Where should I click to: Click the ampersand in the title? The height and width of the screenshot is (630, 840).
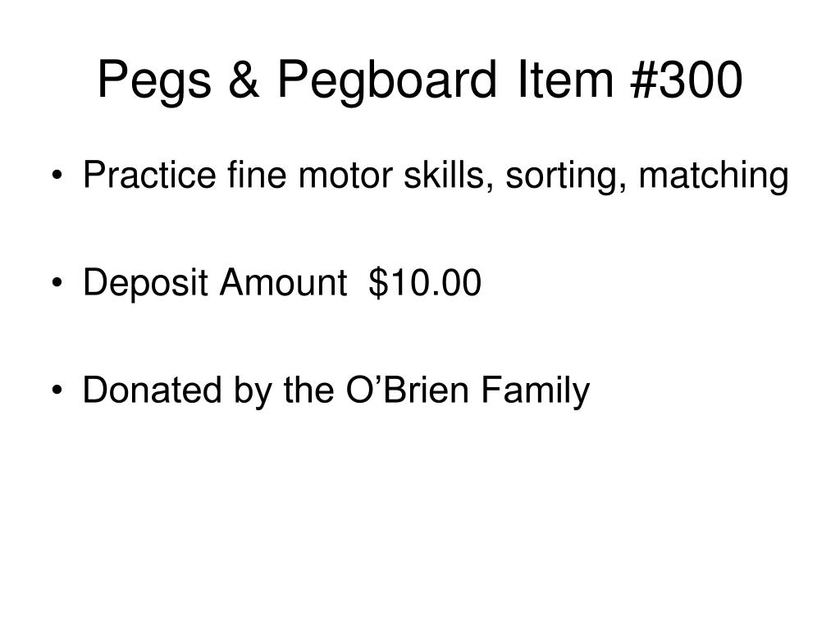tap(244, 80)
